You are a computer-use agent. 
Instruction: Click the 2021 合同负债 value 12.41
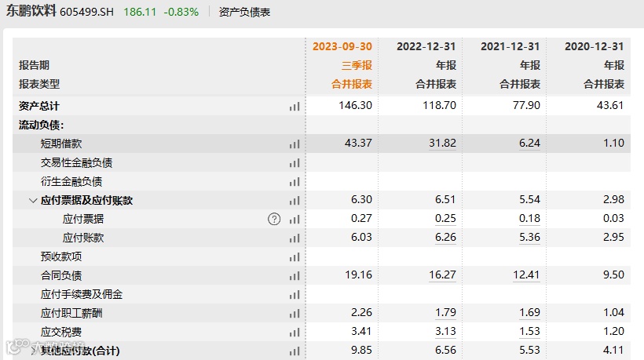pos(526,275)
